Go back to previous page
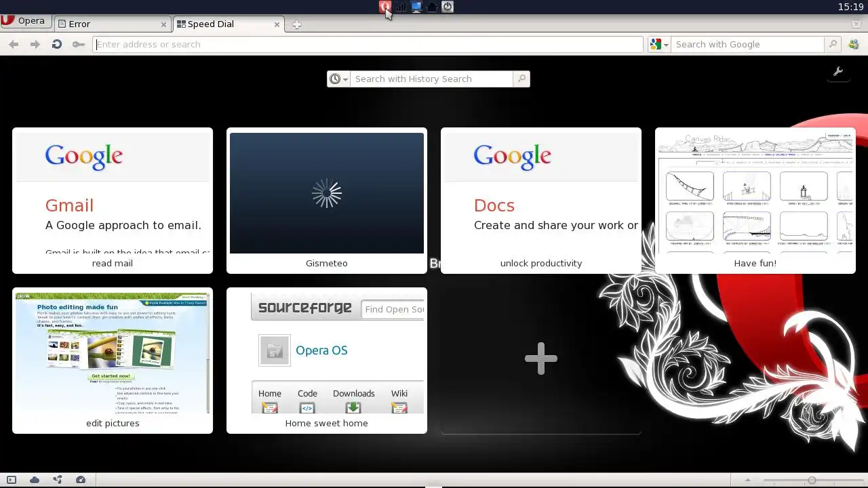Screen dimensions: 868x488 [14, 44]
